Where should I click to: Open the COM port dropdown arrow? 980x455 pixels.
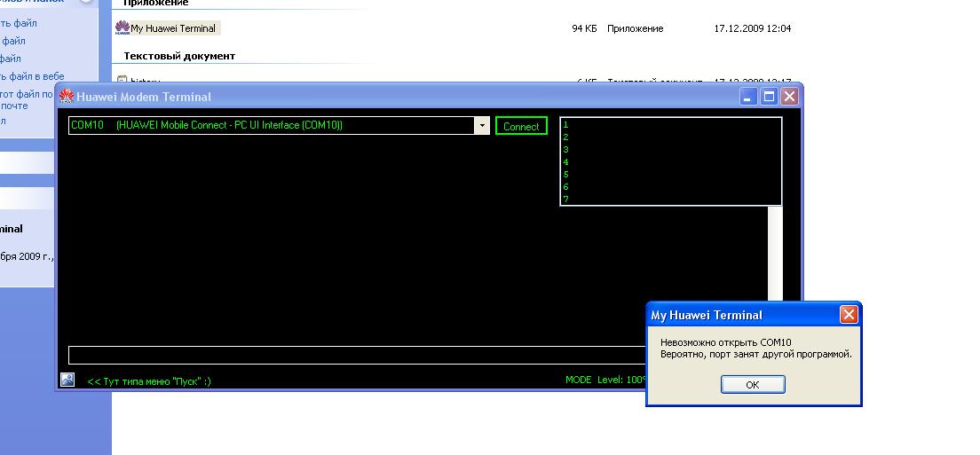(x=482, y=126)
